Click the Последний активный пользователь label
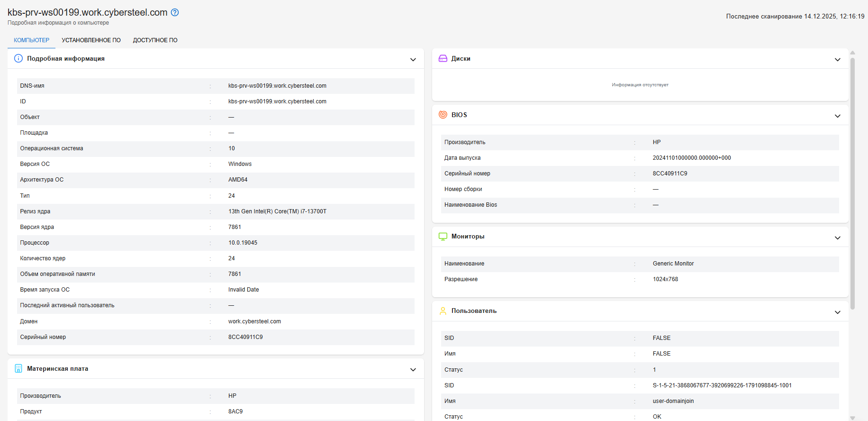The height and width of the screenshot is (421, 868). [67, 305]
